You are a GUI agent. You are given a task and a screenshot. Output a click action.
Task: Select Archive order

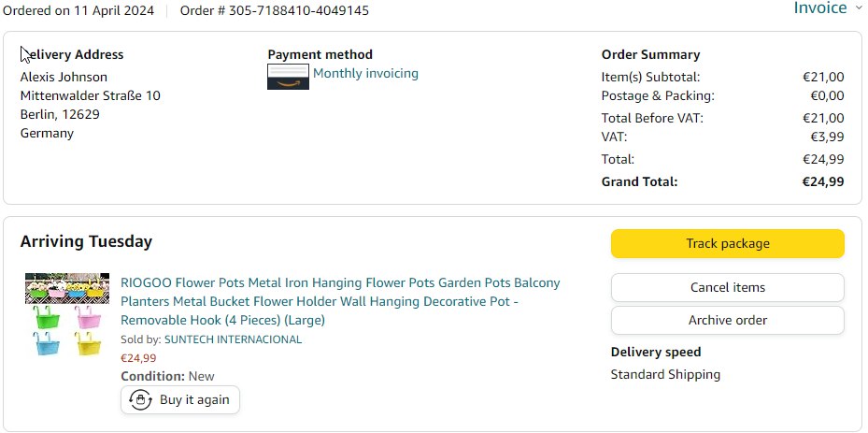pos(727,320)
